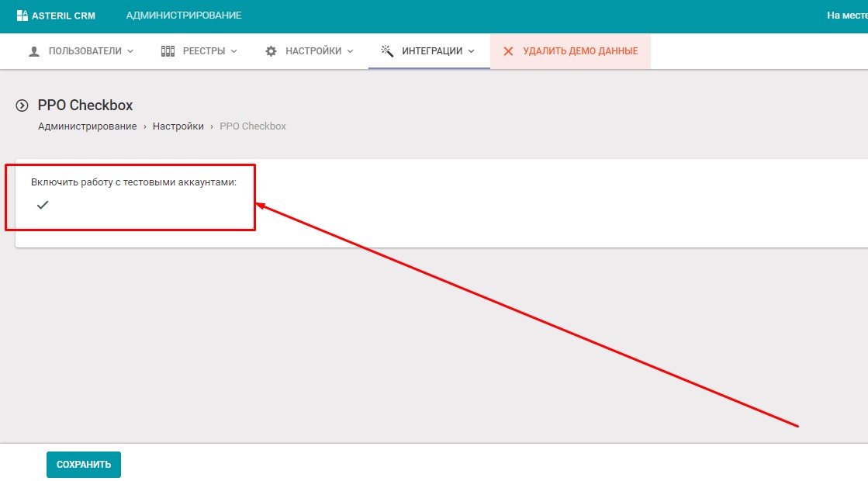Click the Пользователи person icon
This screenshot has width=868, height=481.
point(34,51)
